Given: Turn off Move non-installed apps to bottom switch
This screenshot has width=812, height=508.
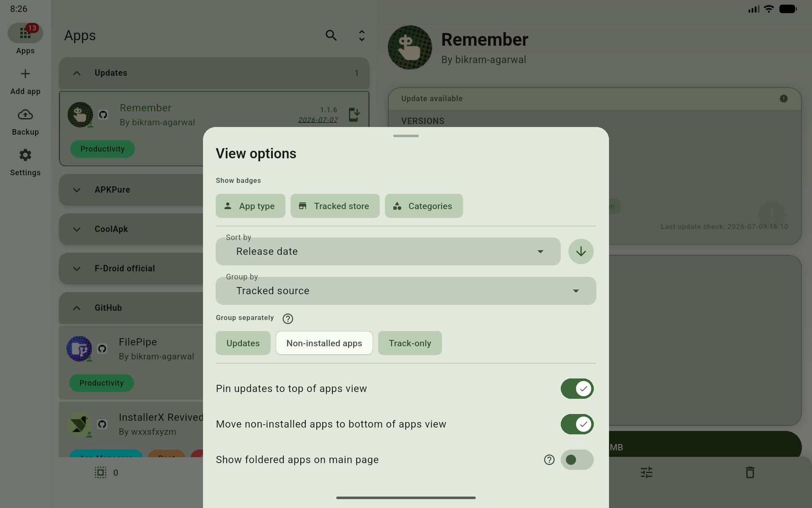Looking at the screenshot, I should (577, 424).
